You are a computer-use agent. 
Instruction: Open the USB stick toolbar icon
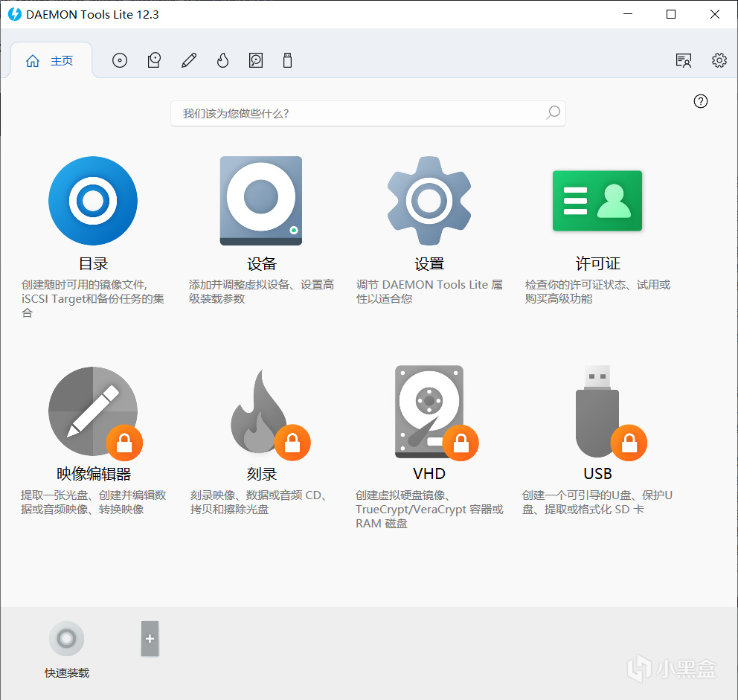[x=287, y=60]
